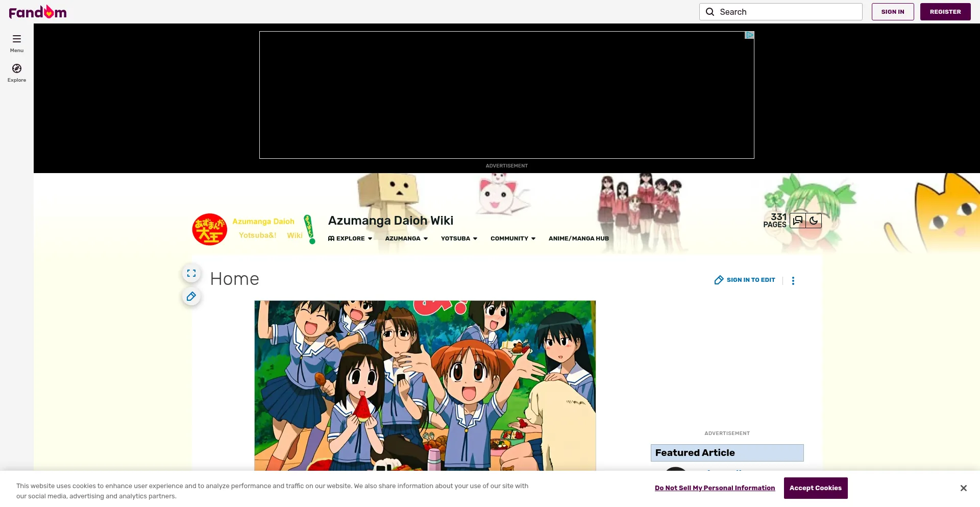The image size is (980, 507).
Task: Open the Community navigation menu
Action: 512,238
